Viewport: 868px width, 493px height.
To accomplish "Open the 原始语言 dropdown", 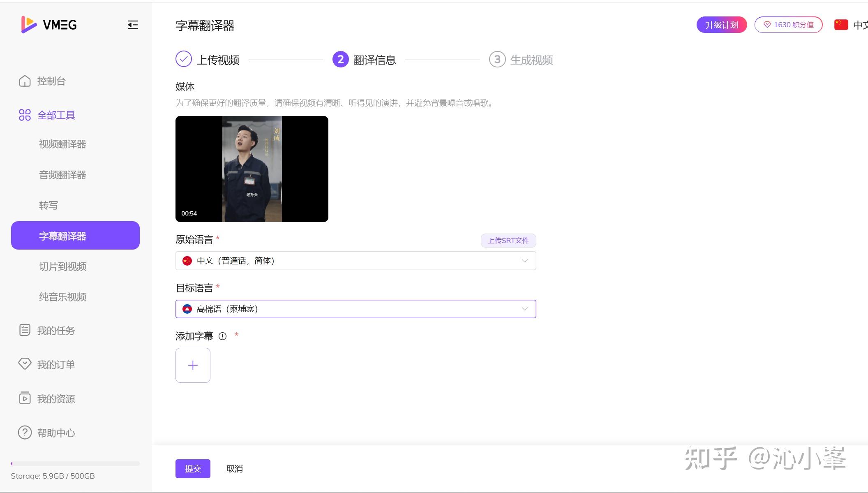I will [356, 261].
